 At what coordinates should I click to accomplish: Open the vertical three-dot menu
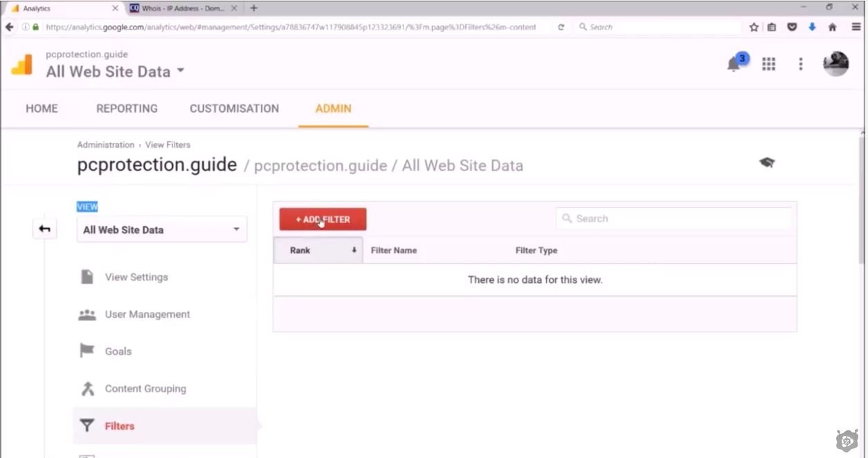801,63
